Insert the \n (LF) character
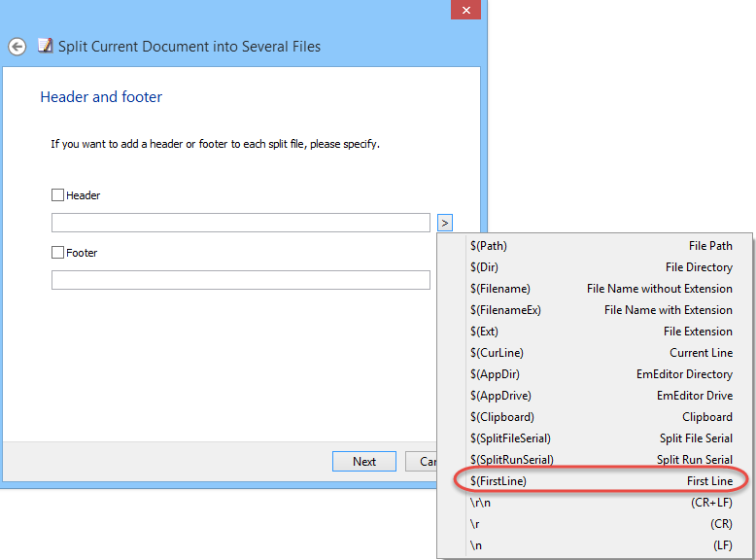The image size is (756, 560). click(595, 545)
